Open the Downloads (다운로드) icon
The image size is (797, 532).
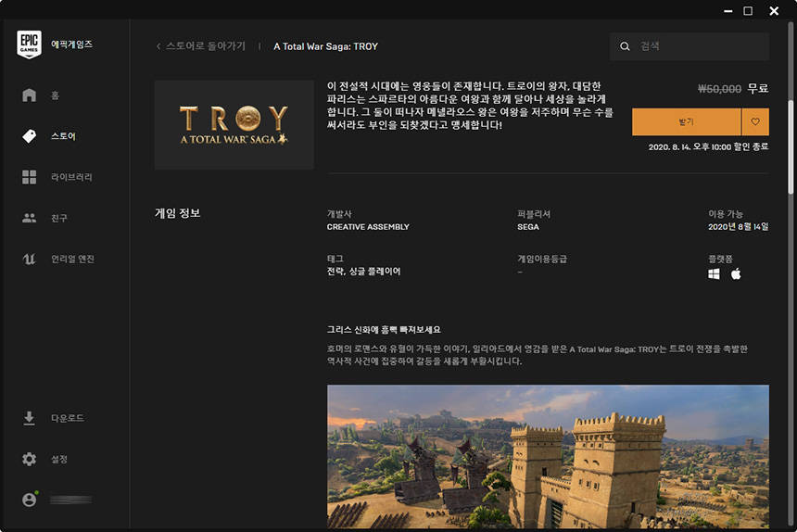(29, 418)
